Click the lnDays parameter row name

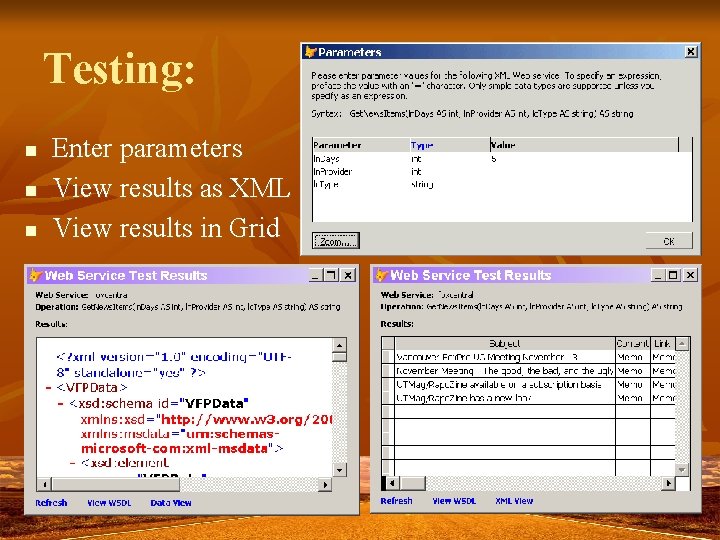(x=326, y=159)
